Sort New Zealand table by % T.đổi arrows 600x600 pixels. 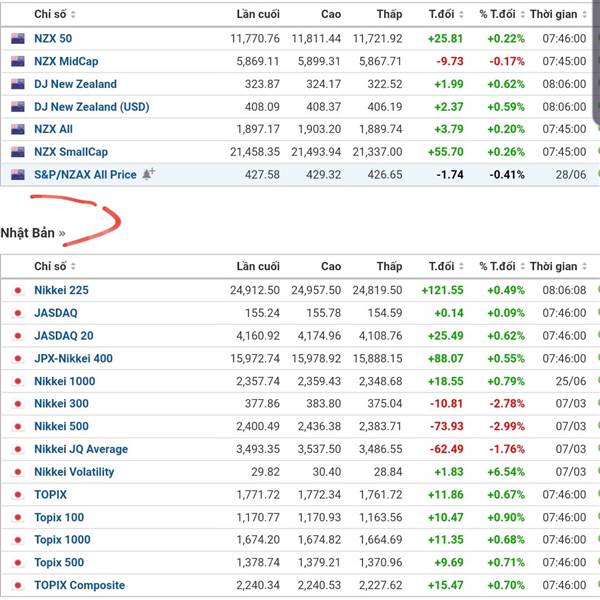click(522, 15)
